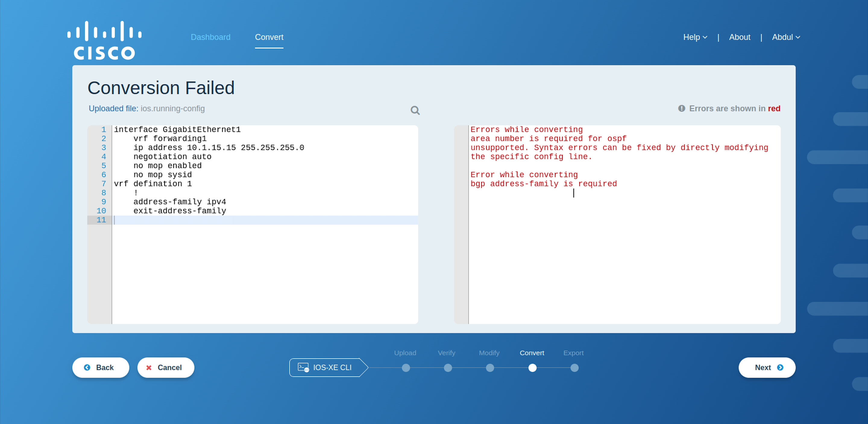This screenshot has width=868, height=424.
Task: Click the 'negotiation auto' line
Action: pyautogui.click(x=172, y=157)
